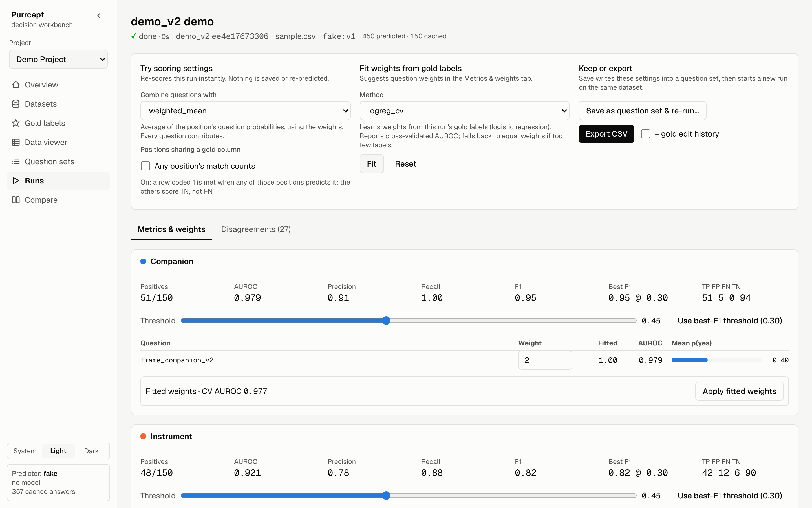Click the Compare columns icon
This screenshot has height=508, width=812.
point(16,200)
